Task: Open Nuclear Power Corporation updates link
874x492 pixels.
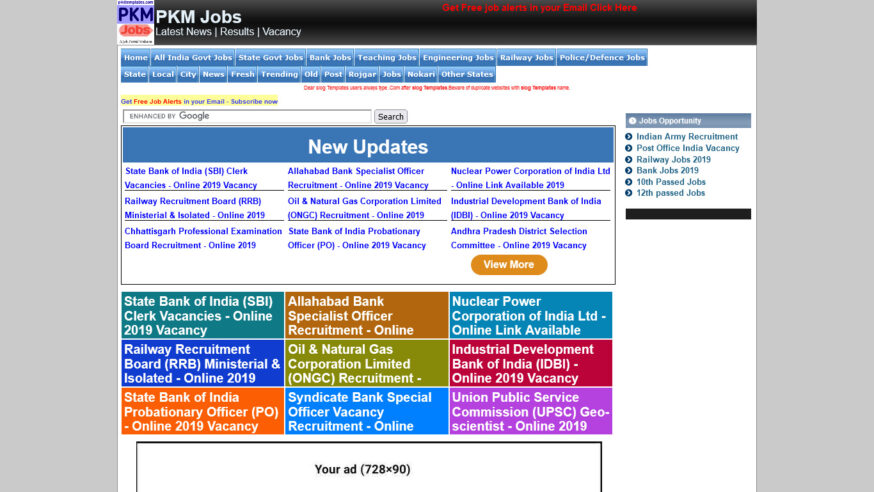Action: 530,178
